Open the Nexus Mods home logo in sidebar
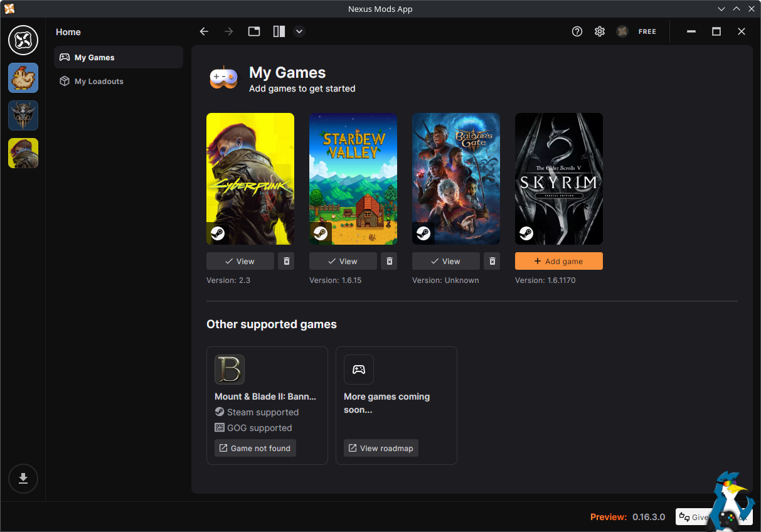 23,41
